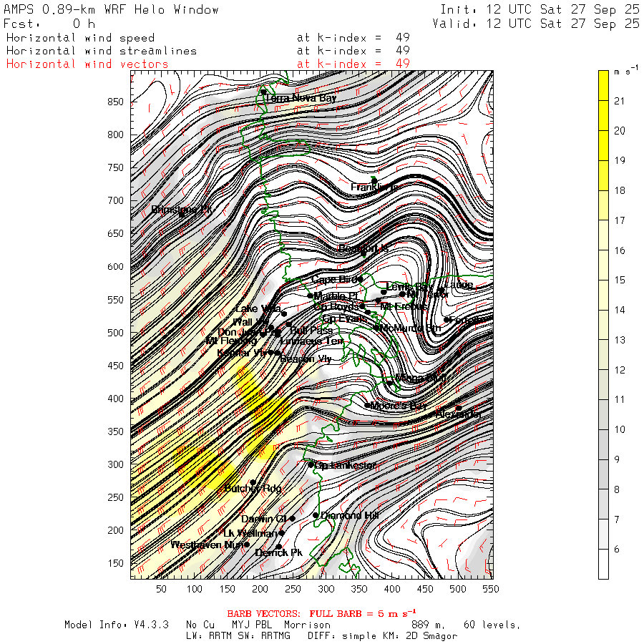Click the gray colorbar segment between 9 and 10

pyautogui.click(x=603, y=444)
